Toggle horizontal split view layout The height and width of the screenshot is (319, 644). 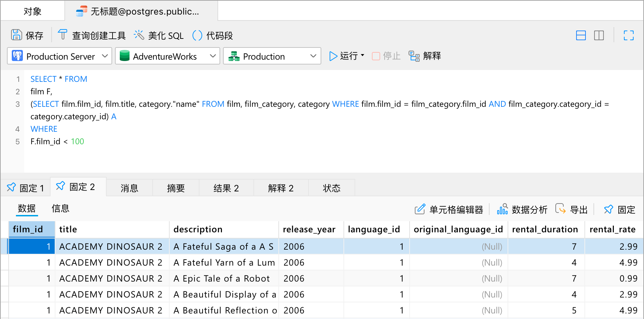coord(581,36)
